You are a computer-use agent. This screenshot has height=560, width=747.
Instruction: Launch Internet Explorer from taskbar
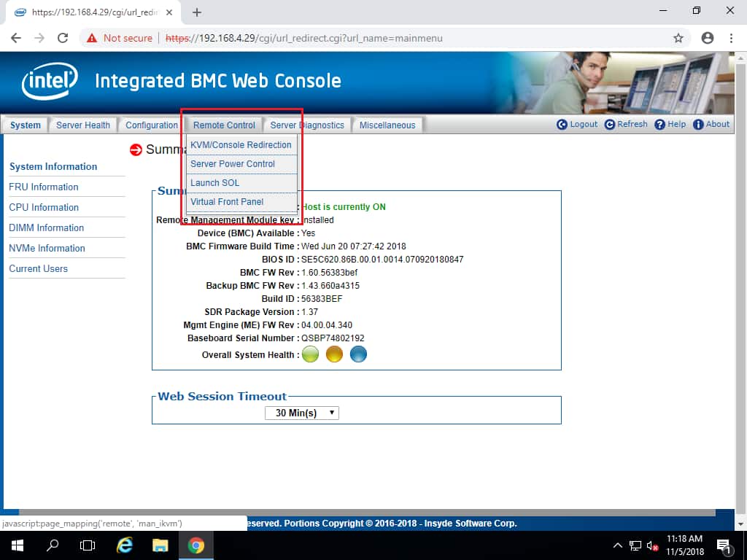tap(124, 545)
